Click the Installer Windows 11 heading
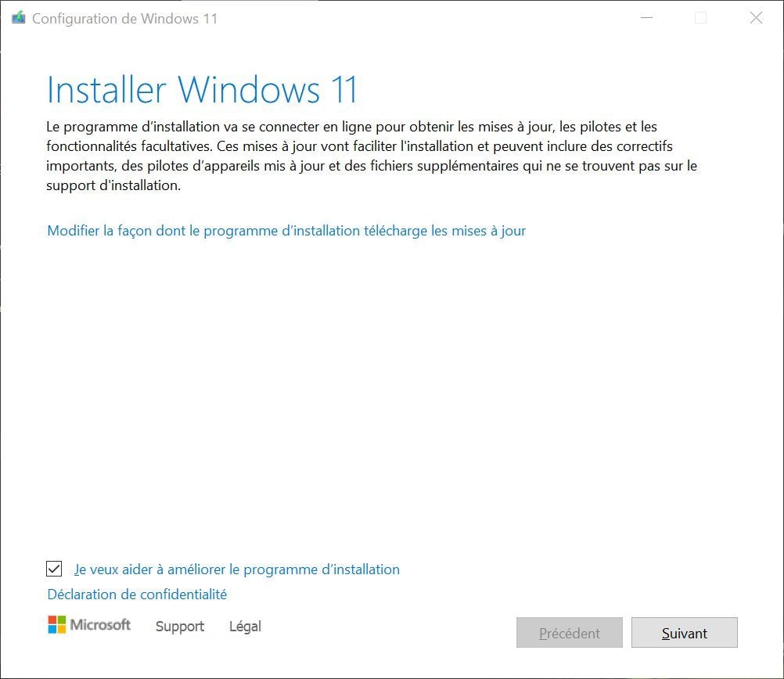This screenshot has width=784, height=679. tap(202, 91)
